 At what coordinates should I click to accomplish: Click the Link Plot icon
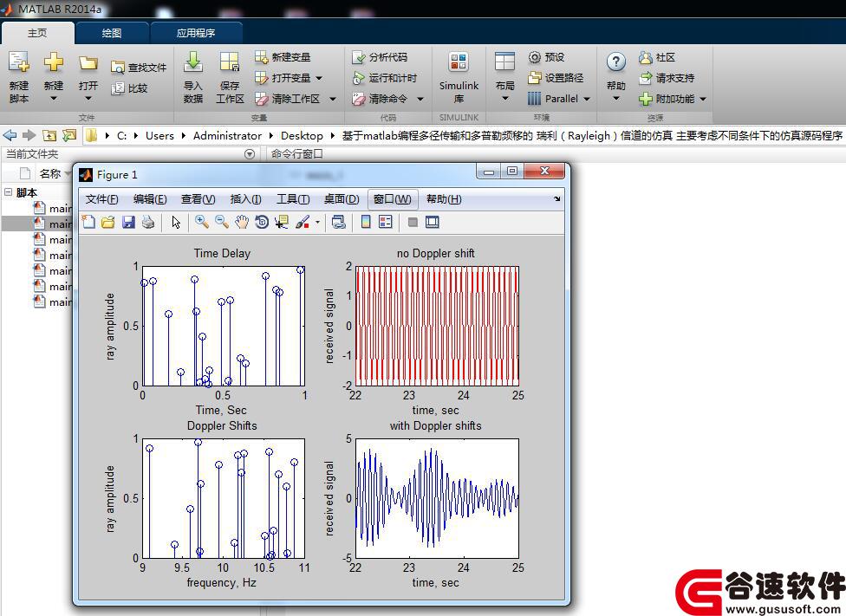click(338, 222)
